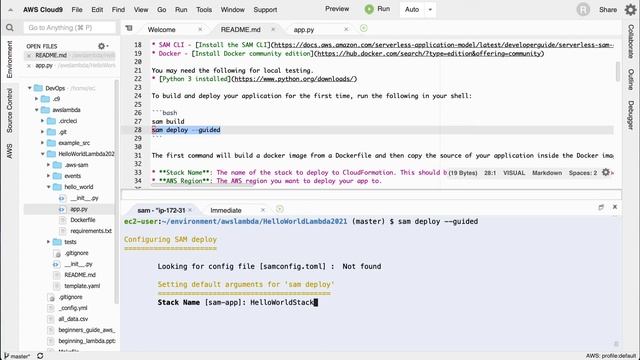Click the sync refresh icon in status bar
Image resolution: width=640 pixels, height=360 pixels.
point(40,356)
